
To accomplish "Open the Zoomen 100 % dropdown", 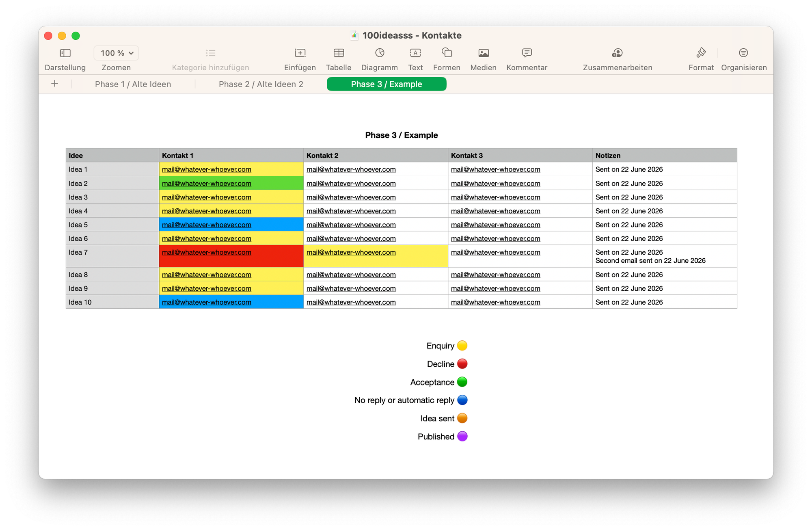I will coord(117,53).
